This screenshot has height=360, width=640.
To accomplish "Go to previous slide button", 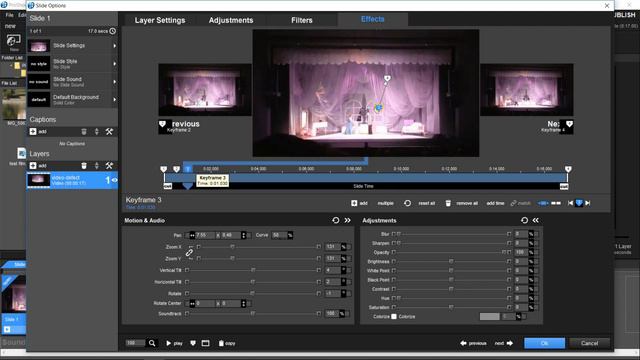I will tap(473, 343).
